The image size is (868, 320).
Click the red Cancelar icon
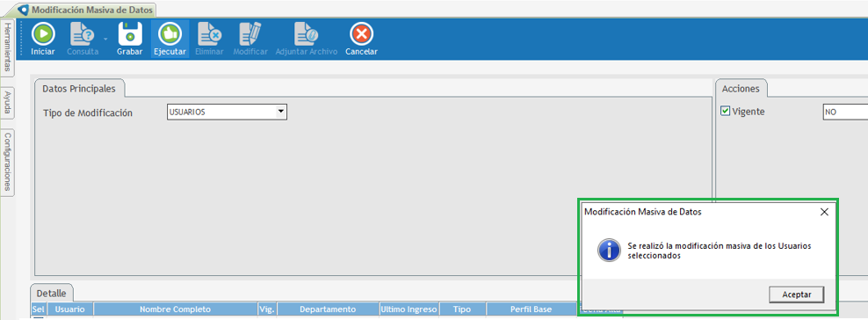361,34
